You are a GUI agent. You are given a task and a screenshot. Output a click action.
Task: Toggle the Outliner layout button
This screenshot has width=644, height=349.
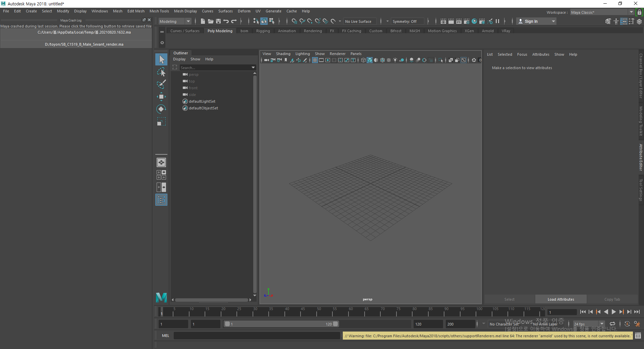(161, 200)
